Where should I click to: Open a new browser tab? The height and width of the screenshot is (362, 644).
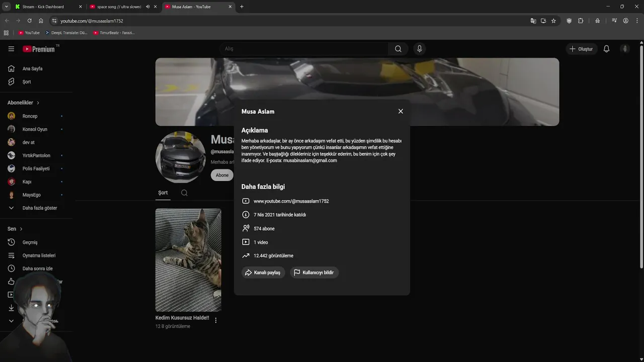pyautogui.click(x=242, y=7)
